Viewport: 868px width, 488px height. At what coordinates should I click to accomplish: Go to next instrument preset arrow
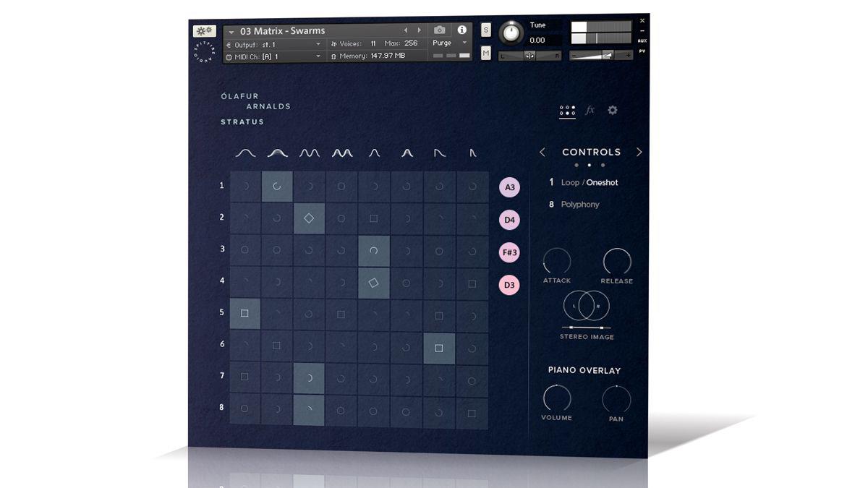(x=420, y=30)
